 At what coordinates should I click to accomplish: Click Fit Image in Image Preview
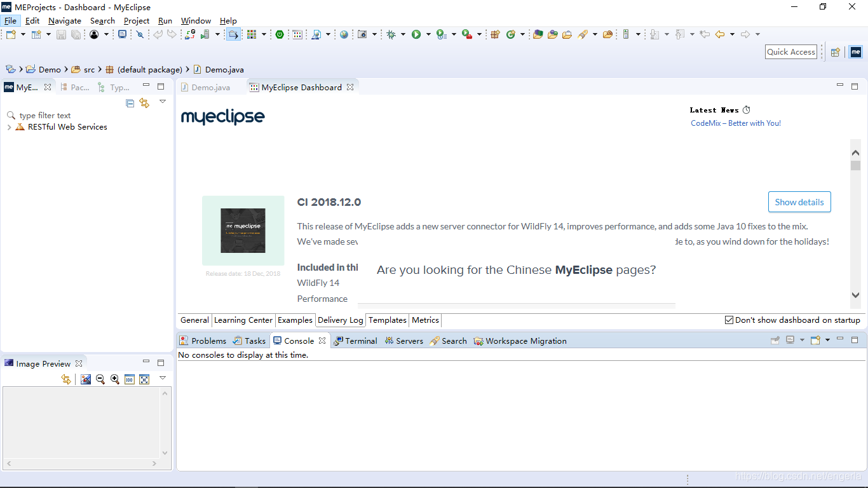pos(144,379)
